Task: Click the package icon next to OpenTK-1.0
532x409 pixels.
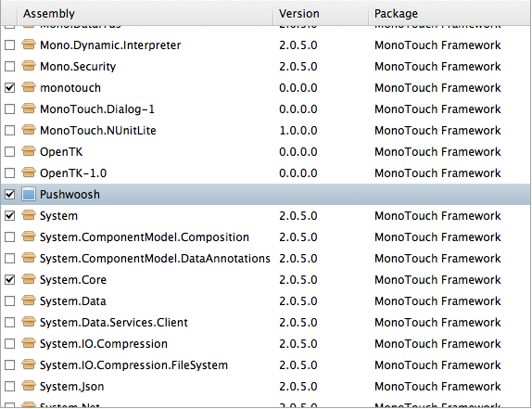Action: tap(29, 173)
